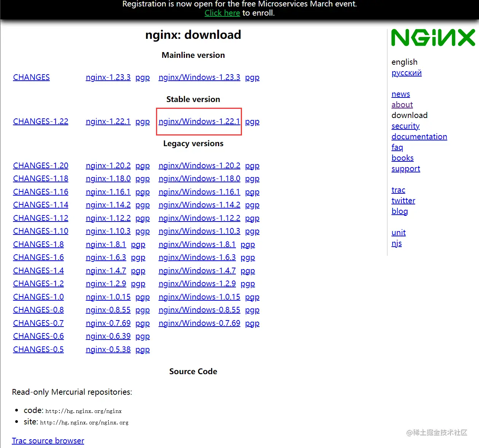Open the nginx-1.23.3 mainline download link

108,77
